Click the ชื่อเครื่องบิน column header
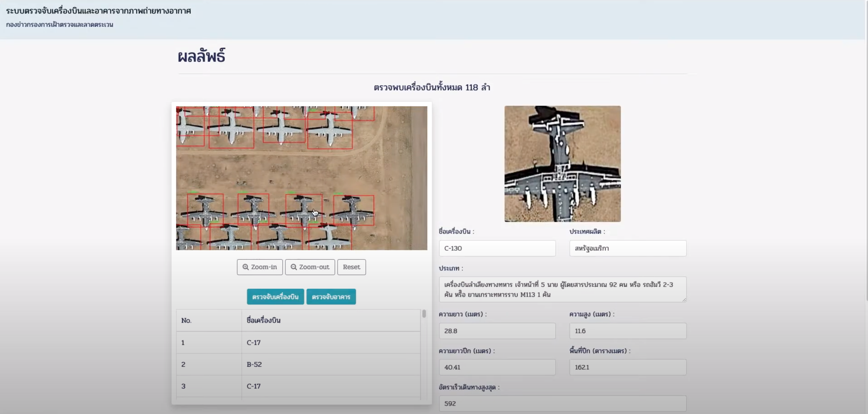Viewport: 868px width, 414px height. (331, 320)
